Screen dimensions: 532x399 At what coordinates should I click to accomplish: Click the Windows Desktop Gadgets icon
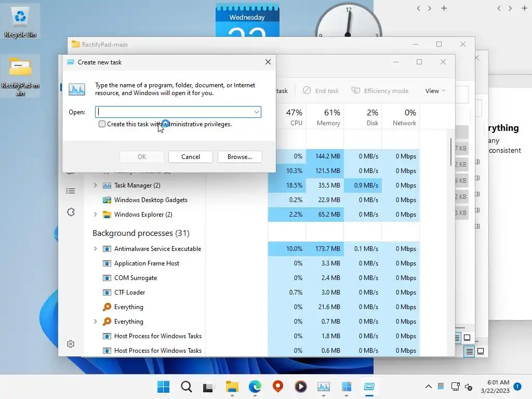[x=107, y=200]
